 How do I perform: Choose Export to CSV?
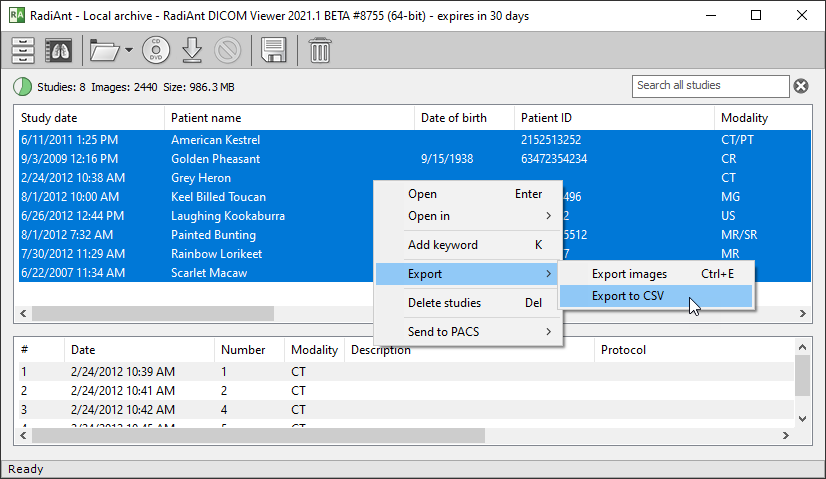point(656,296)
